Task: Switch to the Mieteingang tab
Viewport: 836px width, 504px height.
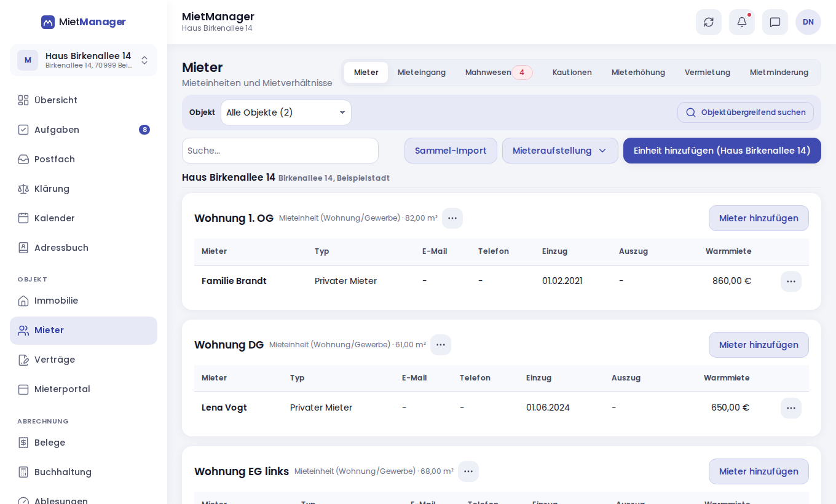Action: pos(422,73)
